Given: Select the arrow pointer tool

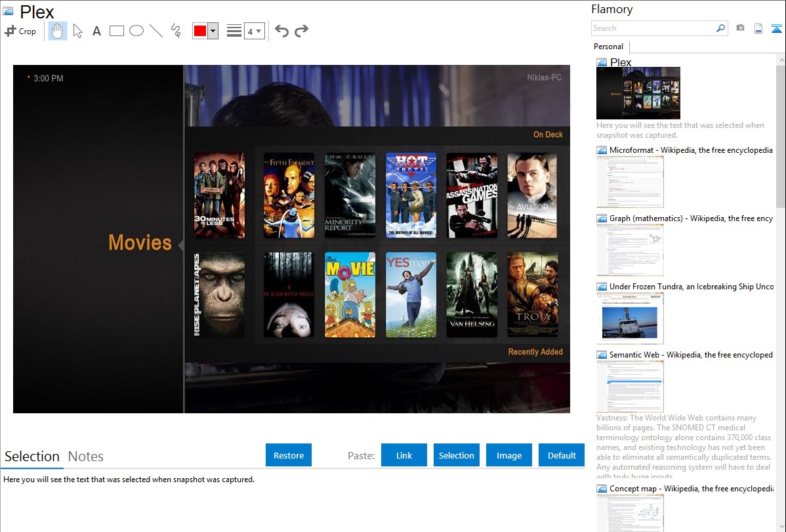Looking at the screenshot, I should pyautogui.click(x=77, y=31).
